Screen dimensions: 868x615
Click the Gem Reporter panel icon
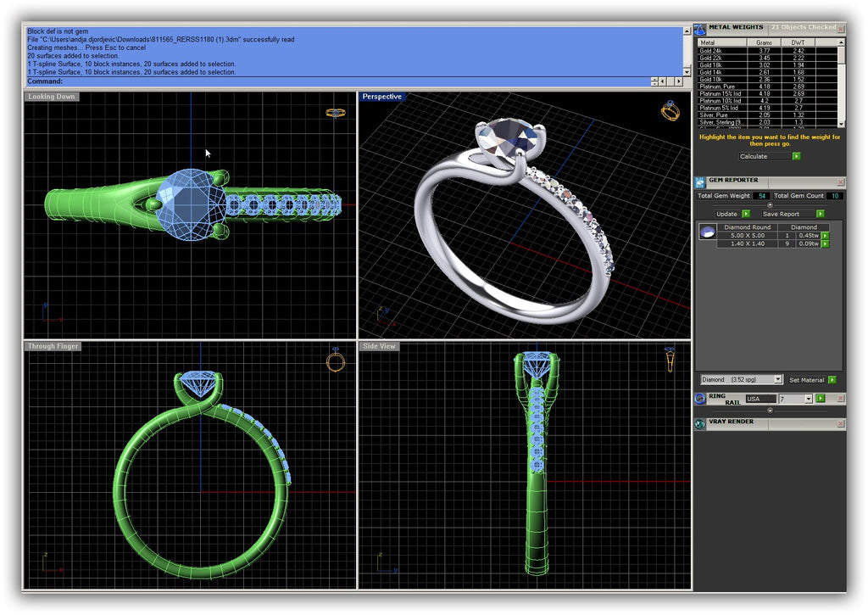tap(700, 182)
